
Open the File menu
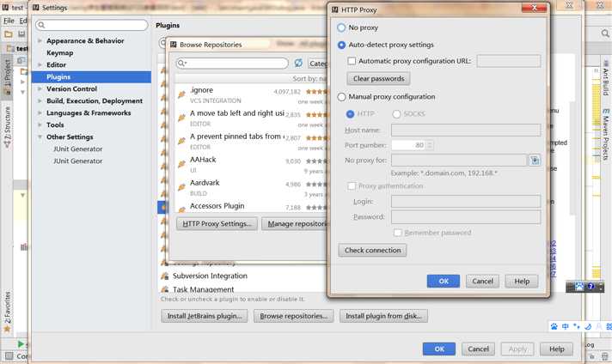9,21
